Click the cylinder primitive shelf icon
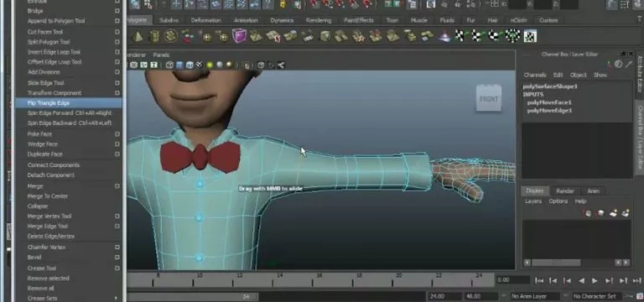 pos(154,36)
